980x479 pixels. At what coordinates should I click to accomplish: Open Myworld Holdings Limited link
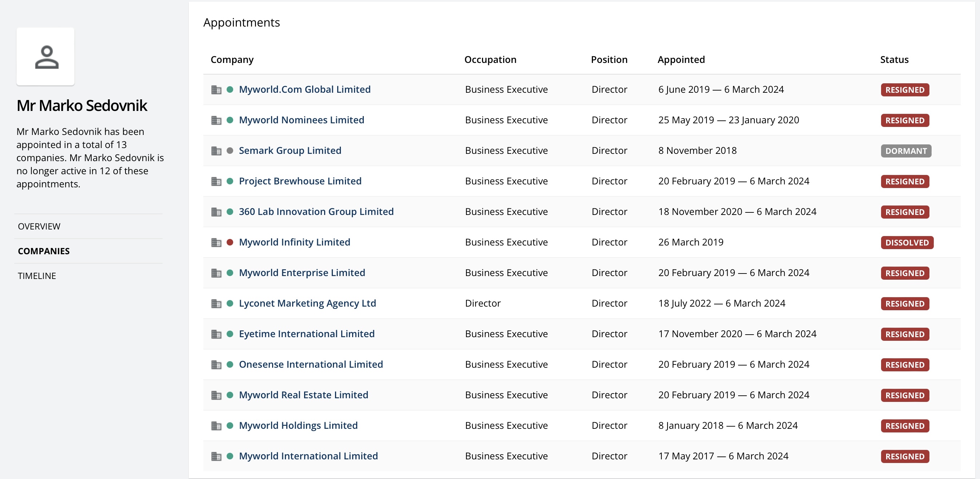coord(298,426)
